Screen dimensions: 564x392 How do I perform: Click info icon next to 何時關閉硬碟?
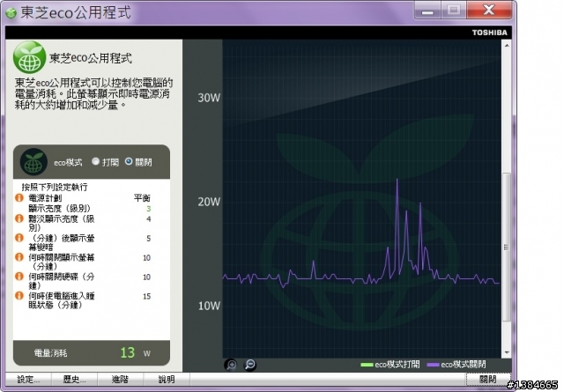click(x=19, y=277)
